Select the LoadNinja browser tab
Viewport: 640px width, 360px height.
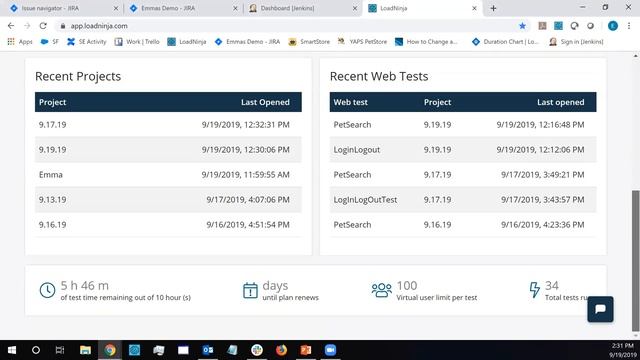point(422,8)
